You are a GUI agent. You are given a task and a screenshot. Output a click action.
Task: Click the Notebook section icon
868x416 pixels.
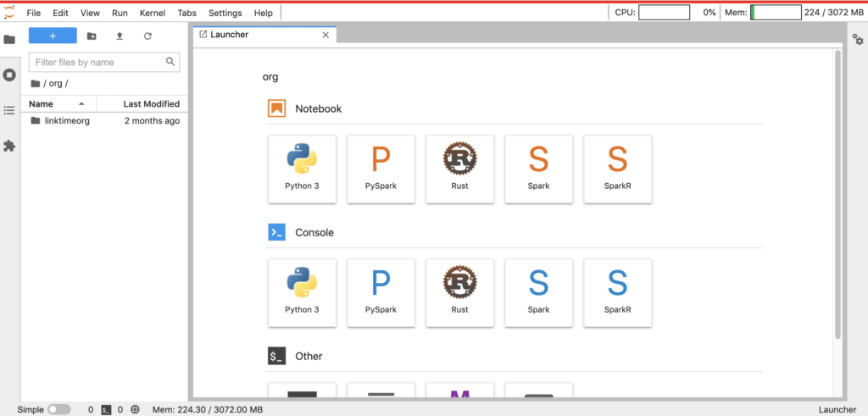pyautogui.click(x=277, y=108)
